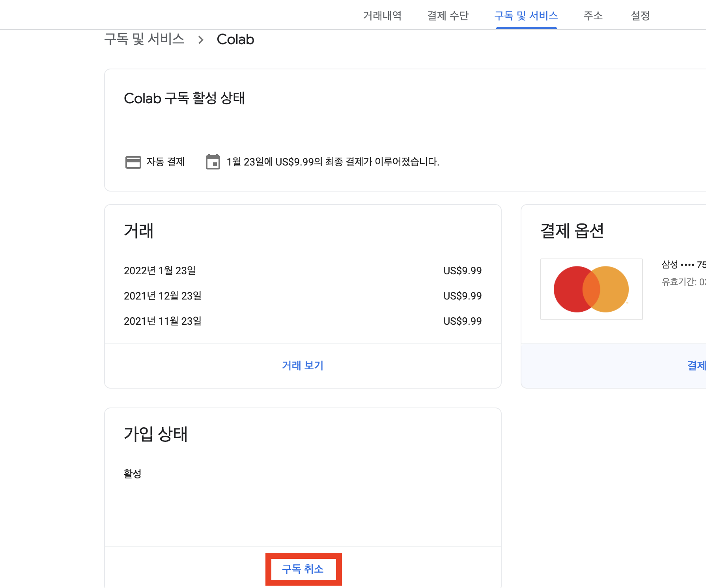This screenshot has height=588, width=706.
Task: Click the calendar icon beside the payment date
Action: coord(213,162)
